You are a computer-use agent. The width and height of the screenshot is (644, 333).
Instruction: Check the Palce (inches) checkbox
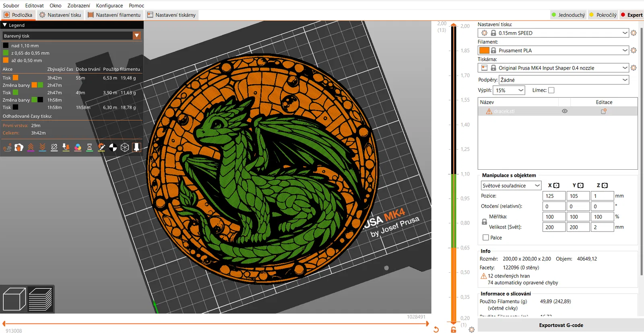click(486, 238)
